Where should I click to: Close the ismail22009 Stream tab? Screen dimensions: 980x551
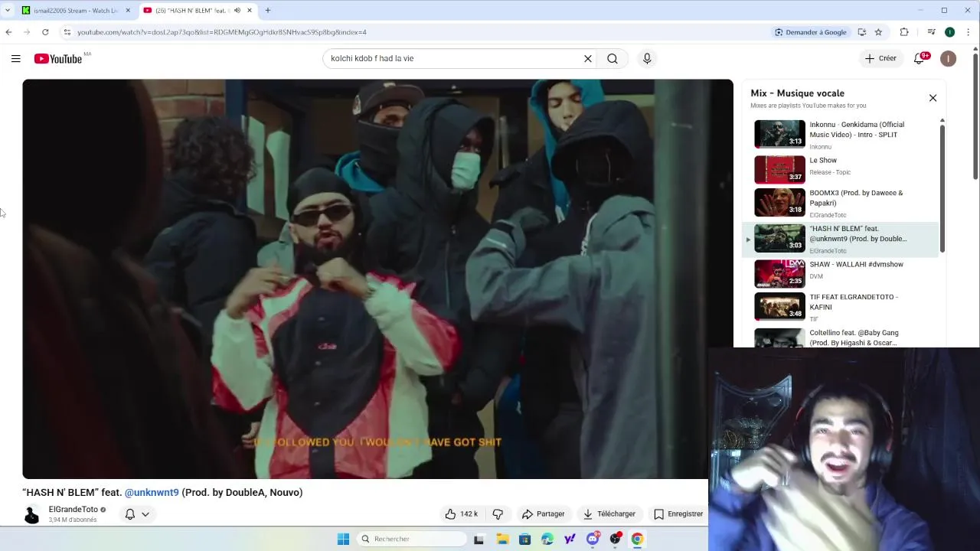tap(128, 11)
